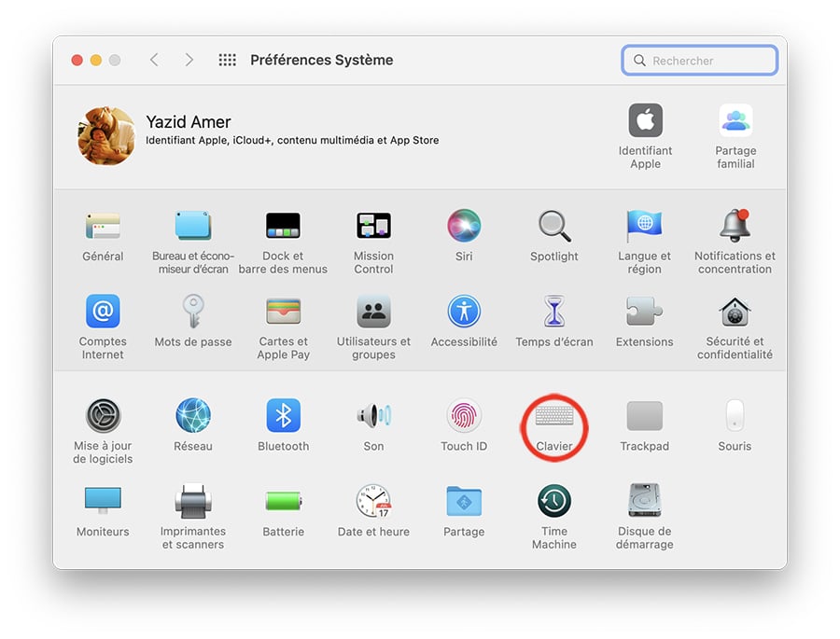Image resolution: width=840 pixels, height=639 pixels.
Task: Go back with the left chevron
Action: click(x=154, y=60)
